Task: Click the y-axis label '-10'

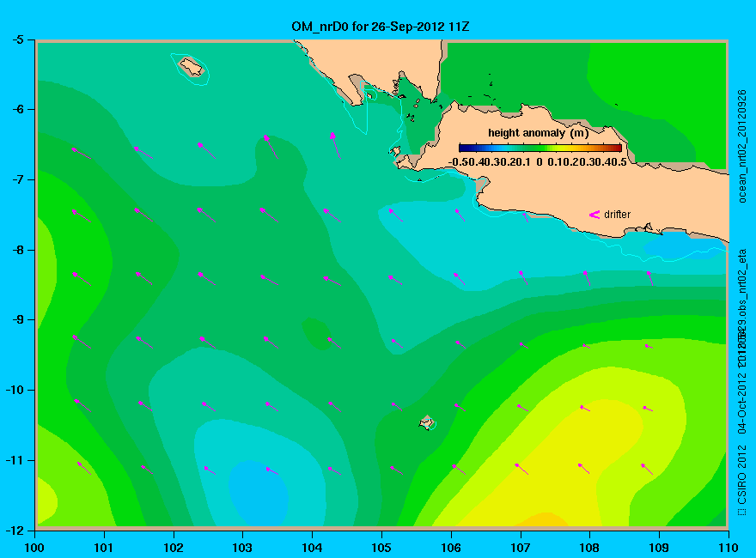Action: tap(15, 390)
